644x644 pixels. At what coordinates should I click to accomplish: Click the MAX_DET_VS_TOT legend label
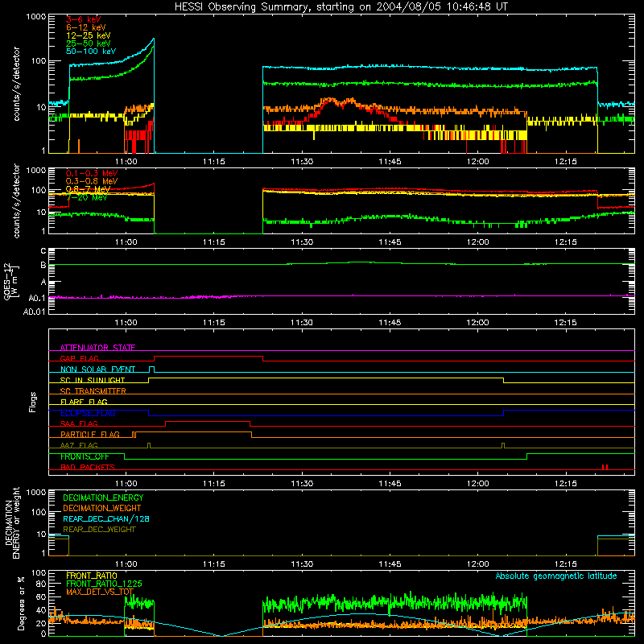(100, 592)
